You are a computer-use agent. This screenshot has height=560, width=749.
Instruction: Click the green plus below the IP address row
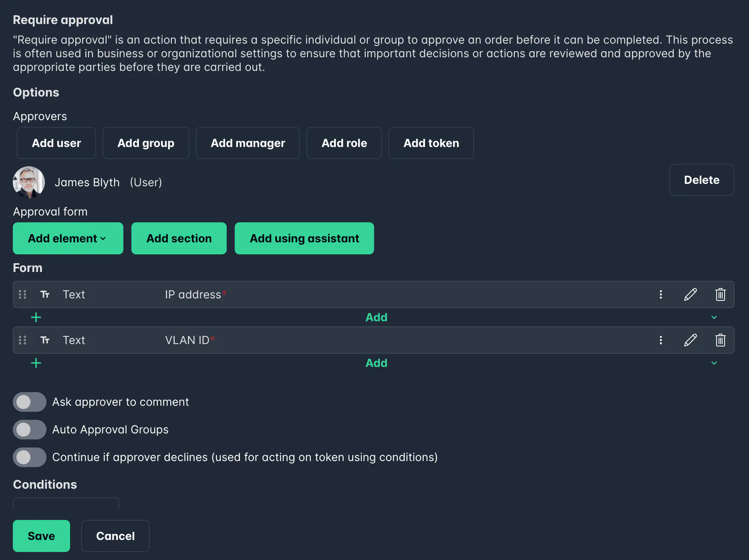pos(36,317)
